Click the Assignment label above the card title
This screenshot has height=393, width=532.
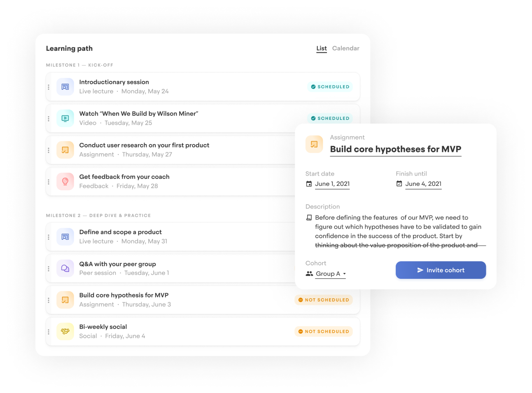(347, 138)
